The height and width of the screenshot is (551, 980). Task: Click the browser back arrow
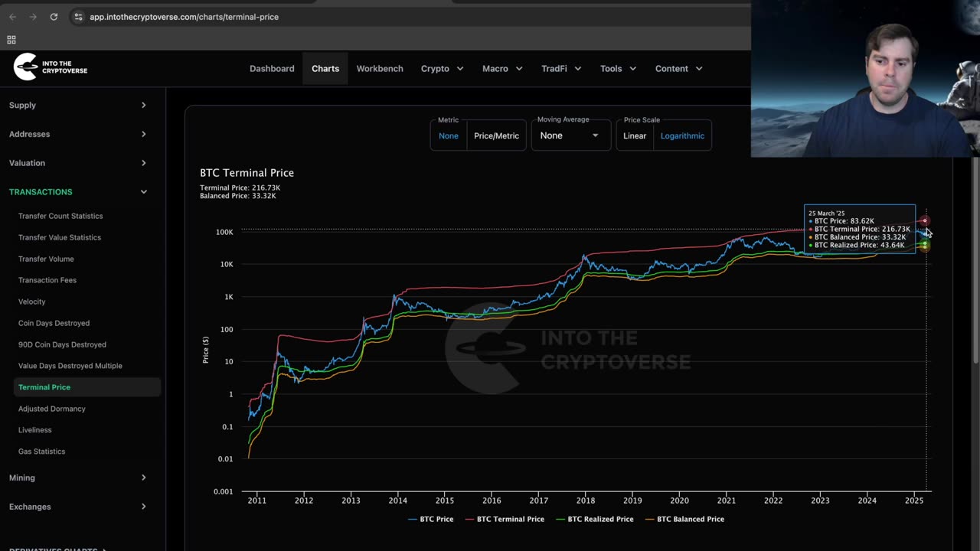pos(12,17)
